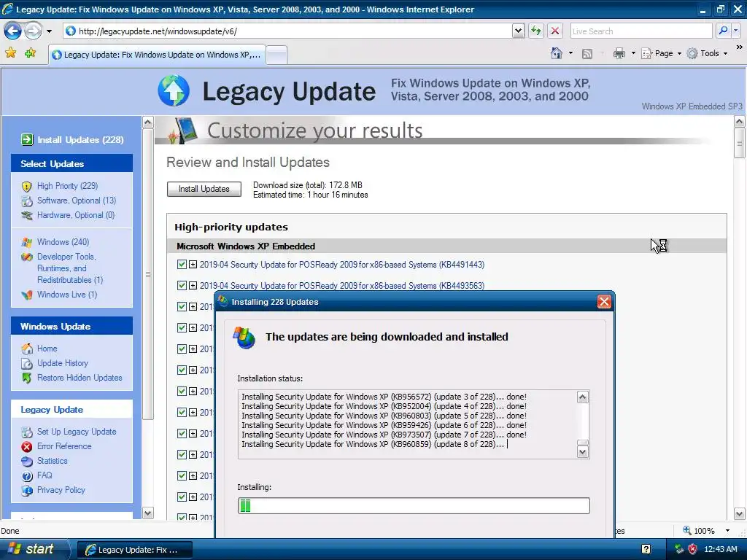Click the 100% zoom level control
Screen dimensions: 747x560
[x=699, y=531]
